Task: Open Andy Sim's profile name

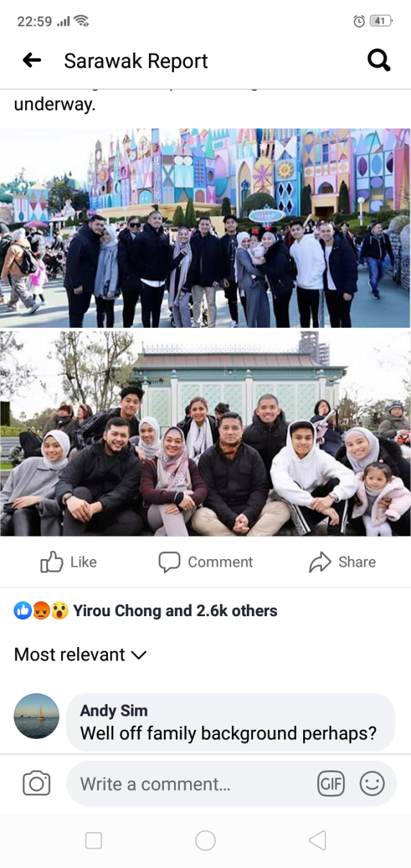Action: coord(114,711)
